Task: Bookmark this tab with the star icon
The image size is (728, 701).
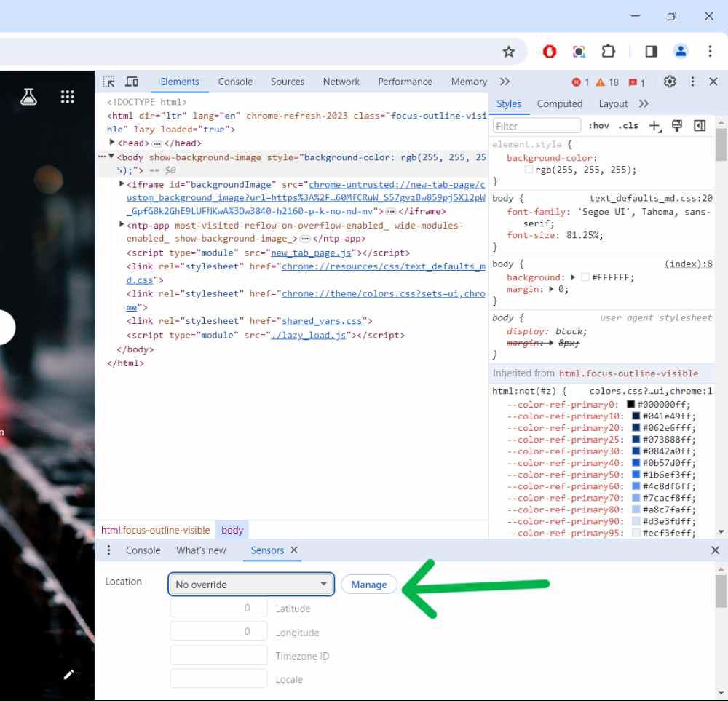Action: tap(509, 52)
